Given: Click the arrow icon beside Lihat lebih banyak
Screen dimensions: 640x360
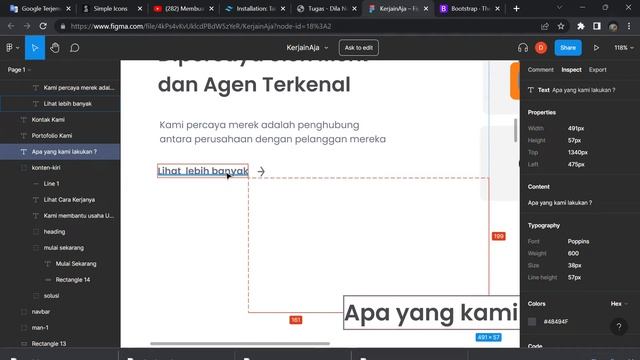Looking at the screenshot, I should coord(261,171).
